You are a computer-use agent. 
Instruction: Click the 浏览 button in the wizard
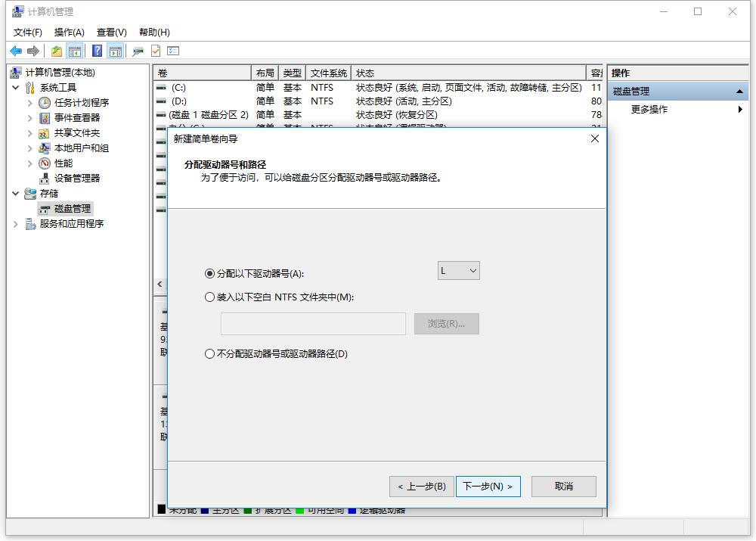446,324
